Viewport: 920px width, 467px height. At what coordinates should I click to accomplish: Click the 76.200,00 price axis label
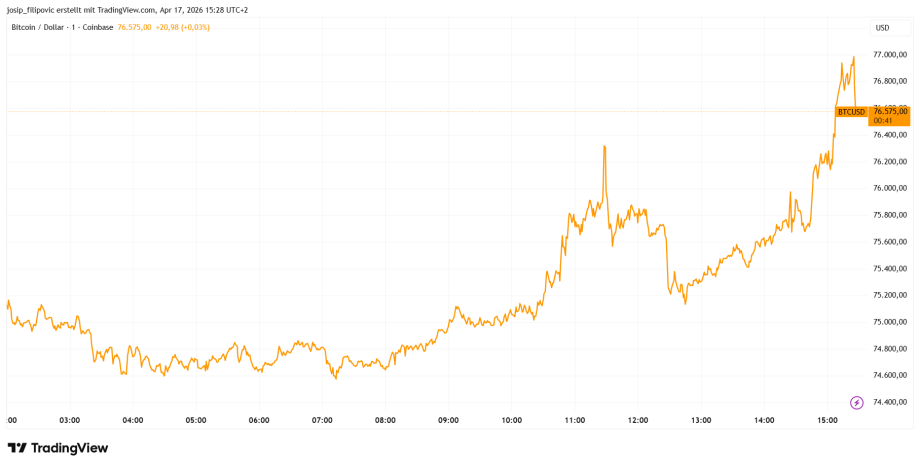pos(889,161)
